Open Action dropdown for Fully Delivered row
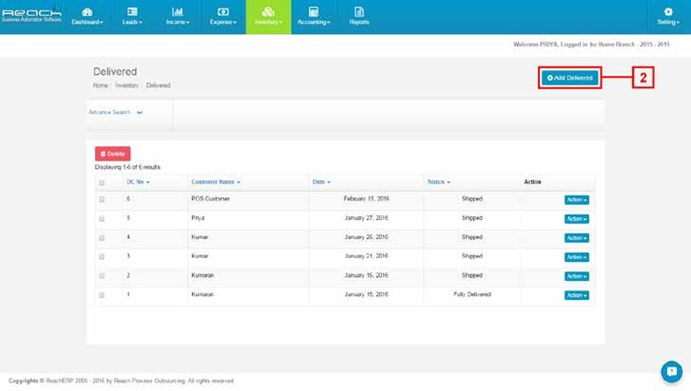Screen dimensions: 691x391 [x=576, y=295]
